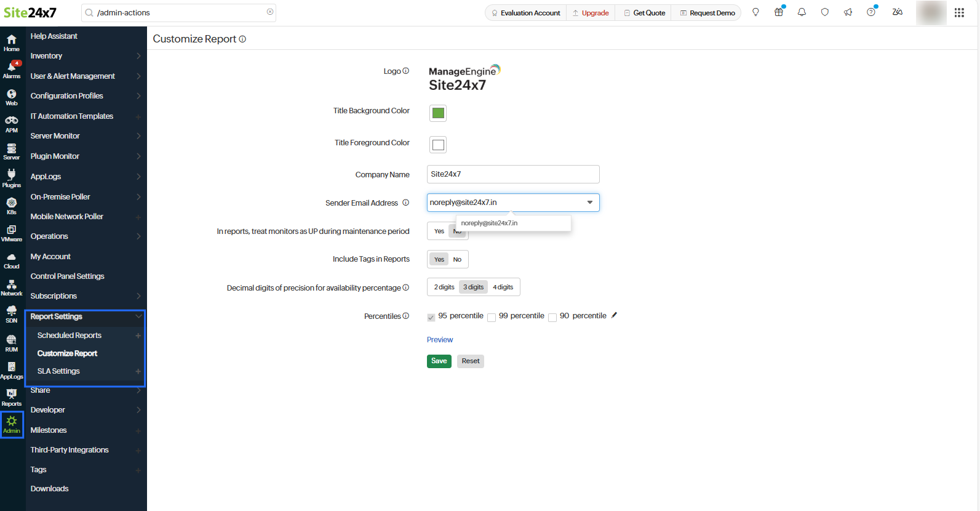
Task: Collapse the Report Settings section
Action: click(85, 316)
